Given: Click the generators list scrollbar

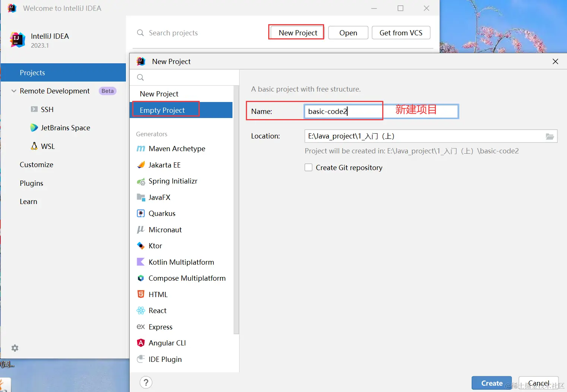Looking at the screenshot, I should tap(236, 210).
